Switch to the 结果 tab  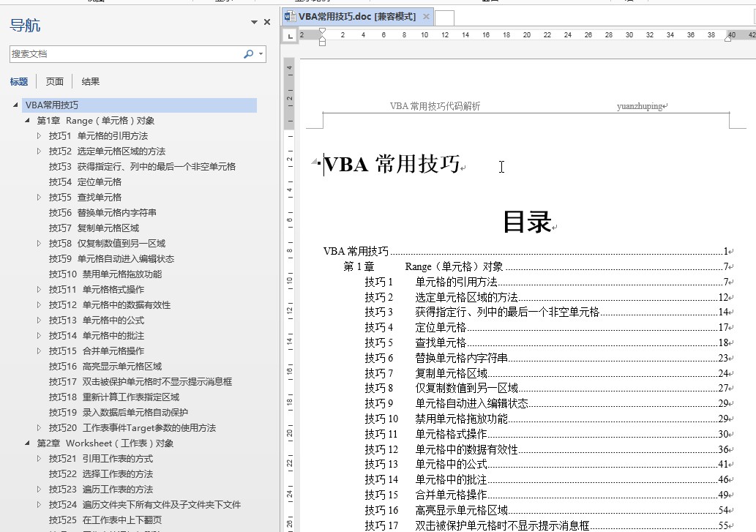91,82
